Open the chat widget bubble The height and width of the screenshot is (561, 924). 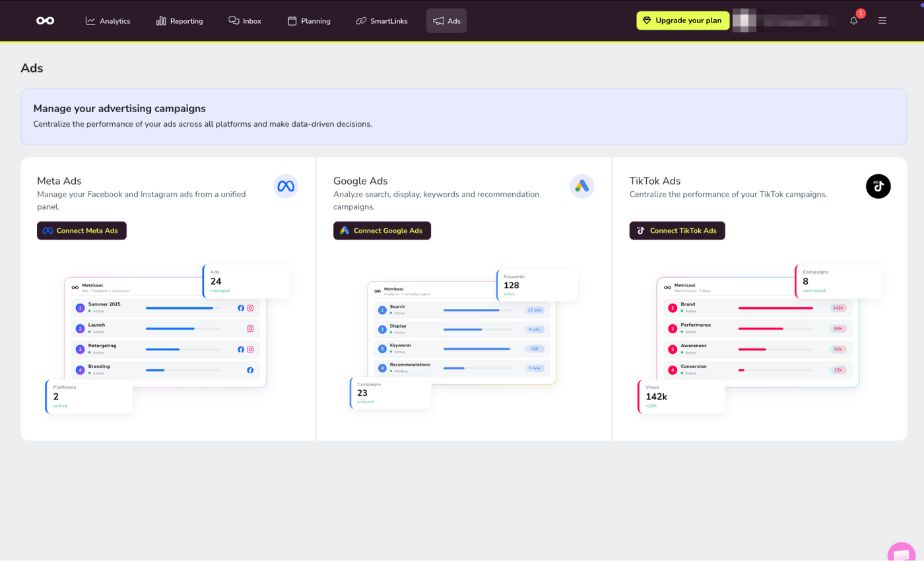[902, 553]
